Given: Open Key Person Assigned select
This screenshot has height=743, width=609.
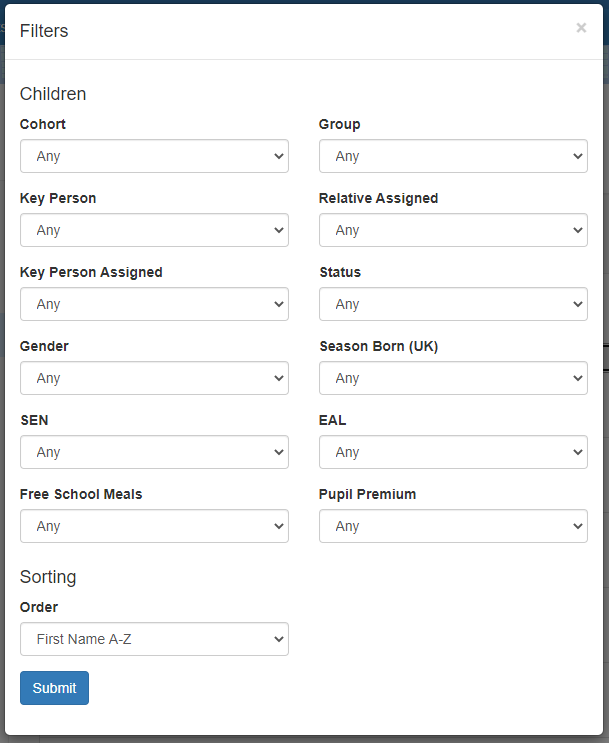Looking at the screenshot, I should (154, 304).
